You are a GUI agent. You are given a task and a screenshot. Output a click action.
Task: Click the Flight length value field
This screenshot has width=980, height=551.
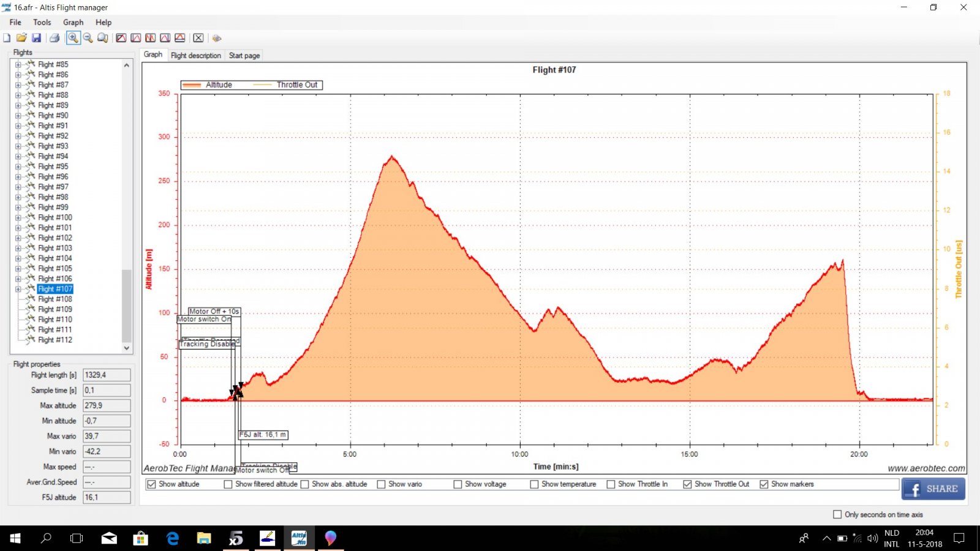pyautogui.click(x=107, y=375)
